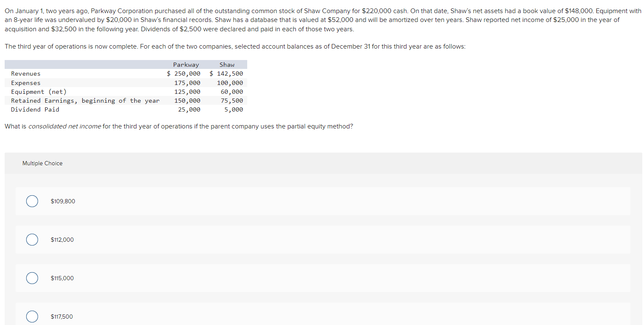Click the Multiple Choice section header
The image size is (644, 325).
click(x=42, y=163)
